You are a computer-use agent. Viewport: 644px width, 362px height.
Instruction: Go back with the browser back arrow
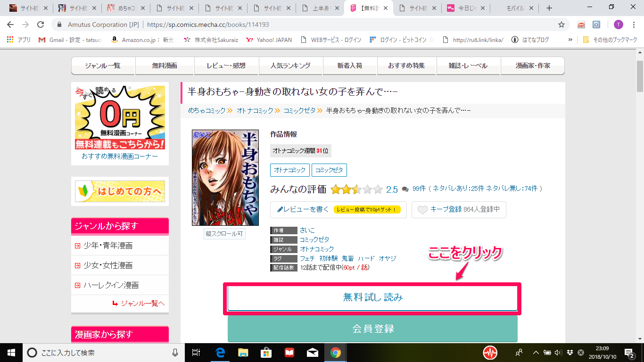(x=10, y=25)
